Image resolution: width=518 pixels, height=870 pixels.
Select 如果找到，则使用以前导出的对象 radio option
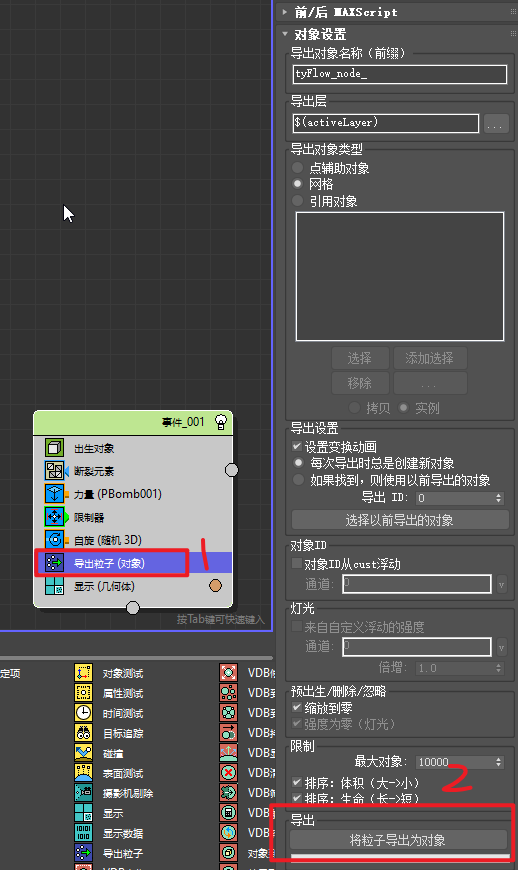pos(299,479)
